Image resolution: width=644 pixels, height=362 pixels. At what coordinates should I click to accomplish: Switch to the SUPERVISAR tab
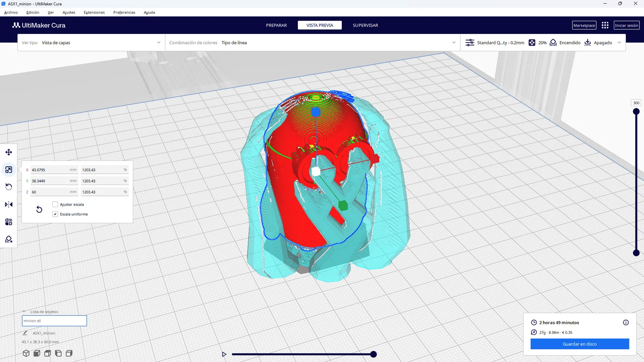[x=365, y=25]
